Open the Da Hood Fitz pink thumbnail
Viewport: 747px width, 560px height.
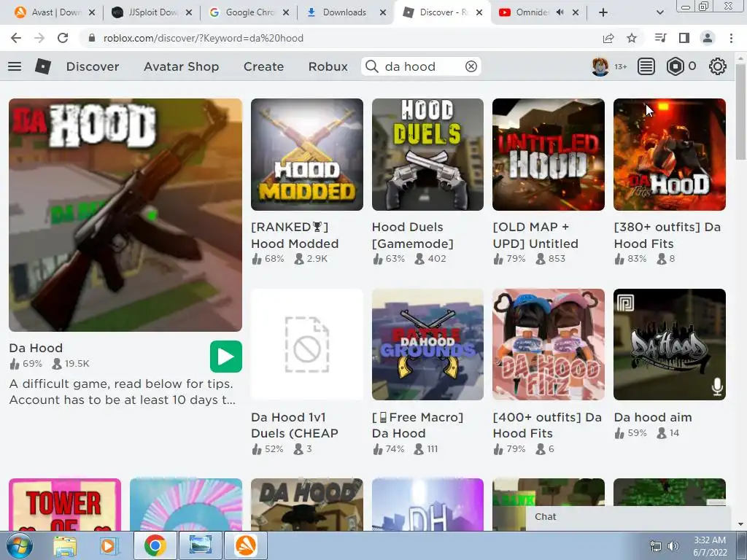(x=549, y=344)
